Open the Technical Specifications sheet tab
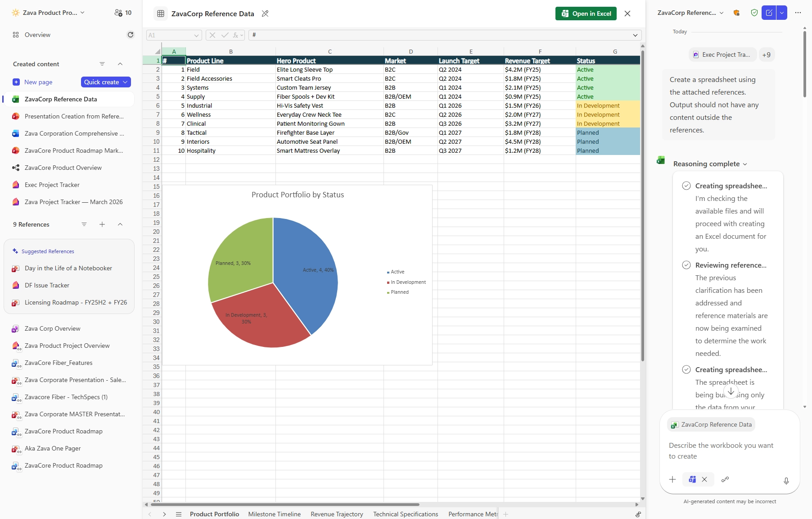The width and height of the screenshot is (812, 519). [405, 514]
